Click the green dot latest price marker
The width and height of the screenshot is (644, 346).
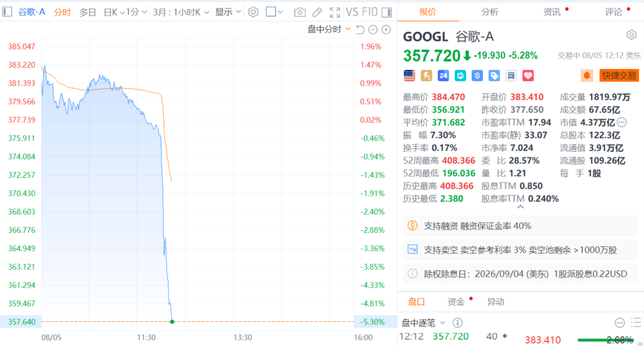pos(172,322)
